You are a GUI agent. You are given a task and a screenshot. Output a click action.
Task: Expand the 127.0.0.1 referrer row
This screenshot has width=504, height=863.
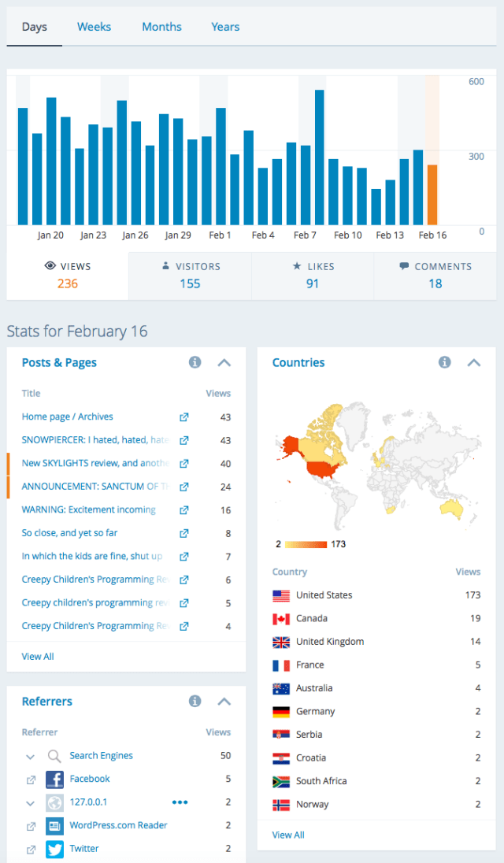pos(31,804)
